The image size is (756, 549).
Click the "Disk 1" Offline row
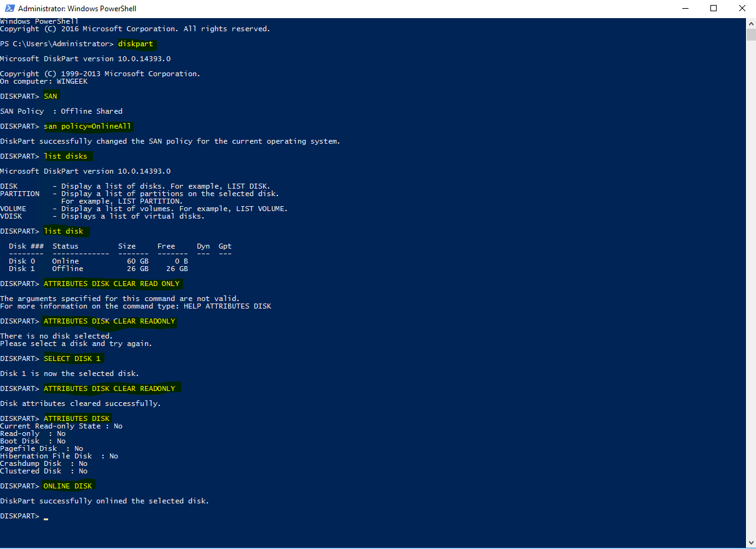pos(98,269)
